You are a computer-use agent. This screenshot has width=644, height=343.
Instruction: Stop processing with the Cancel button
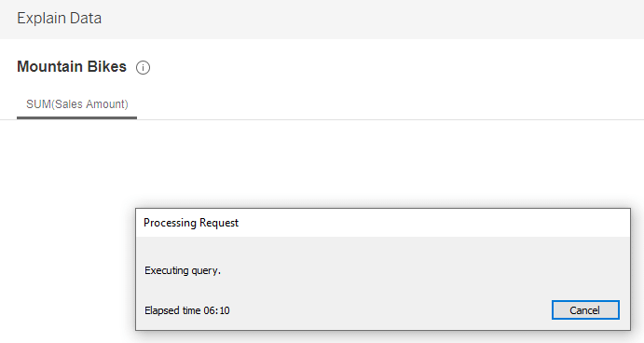585,310
